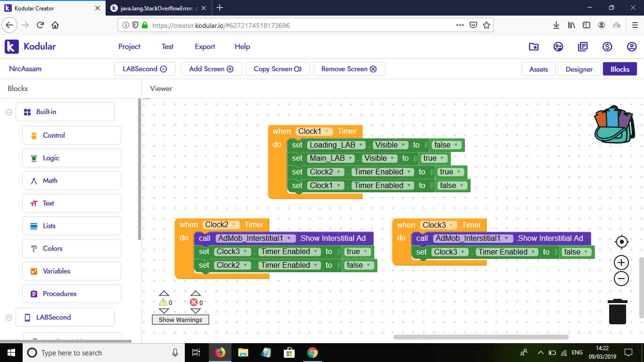644x362 pixels.
Task: Change the false value of Loading_LAB Visible
Action: click(x=445, y=145)
